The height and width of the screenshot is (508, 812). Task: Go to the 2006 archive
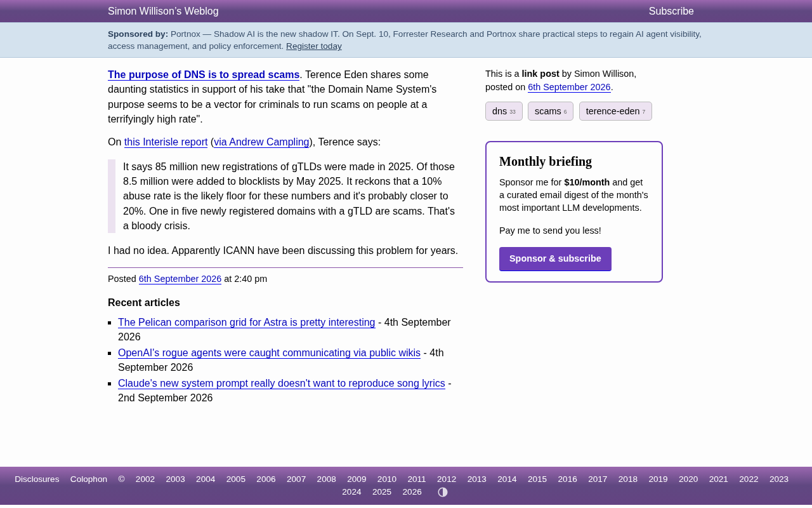coord(266,479)
